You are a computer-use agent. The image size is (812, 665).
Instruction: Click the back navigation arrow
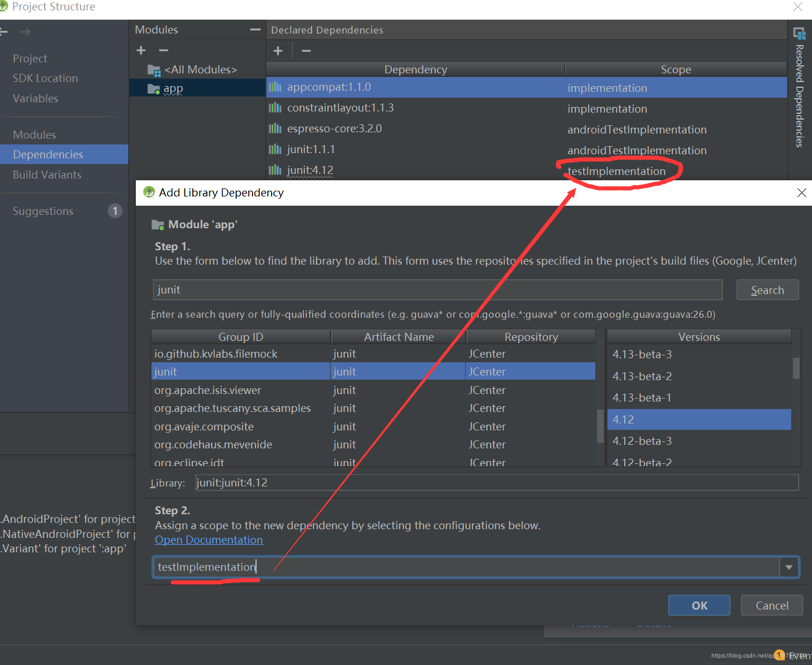click(x=3, y=32)
